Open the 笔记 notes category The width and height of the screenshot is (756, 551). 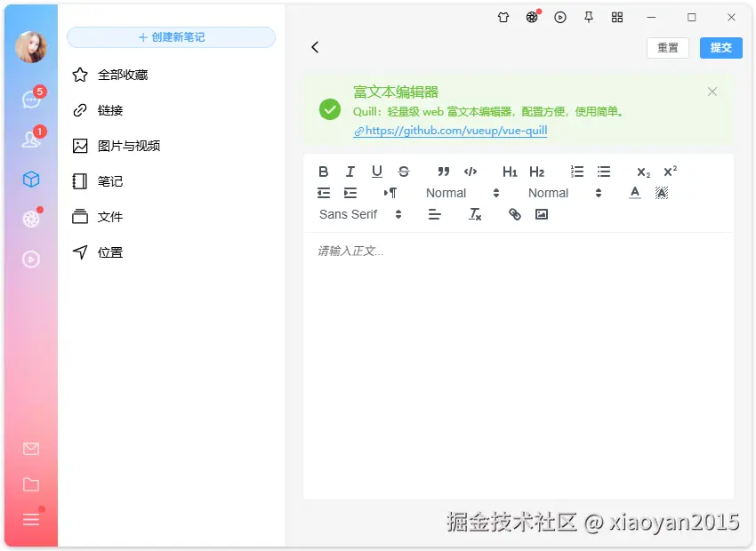point(171,181)
